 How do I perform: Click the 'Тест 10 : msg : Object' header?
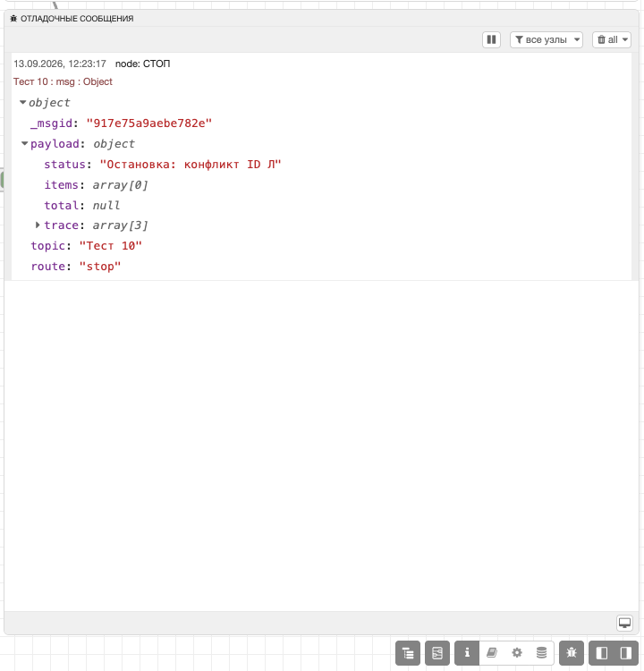[x=63, y=81]
